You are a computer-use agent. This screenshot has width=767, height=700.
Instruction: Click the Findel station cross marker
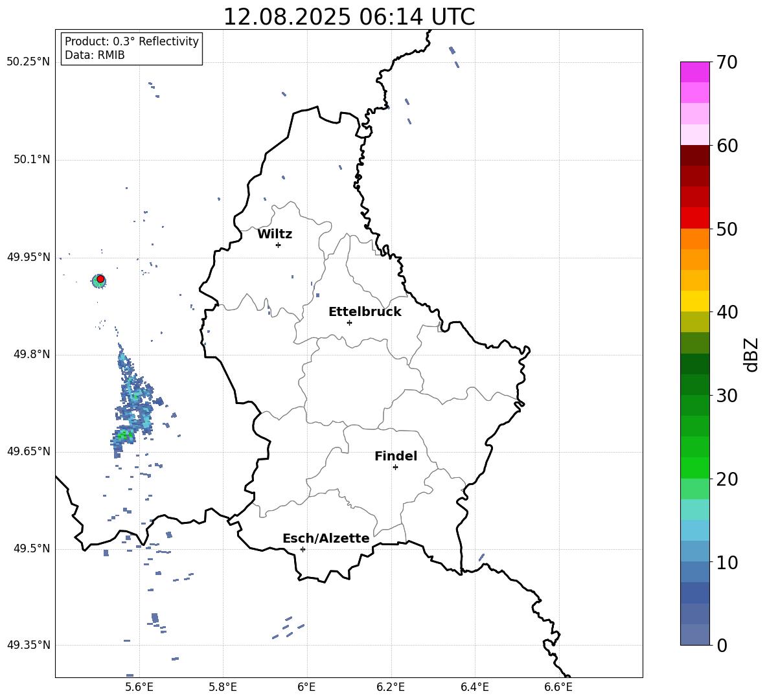395,467
